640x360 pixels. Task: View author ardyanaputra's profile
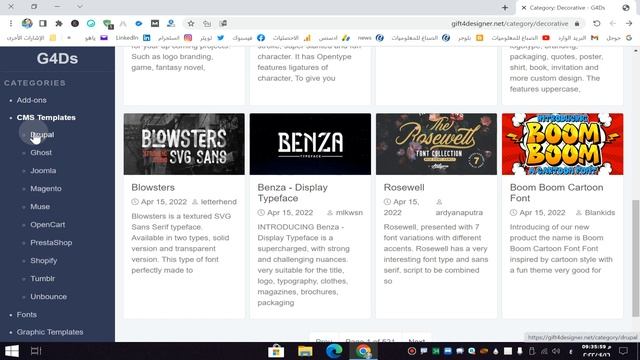click(x=459, y=213)
